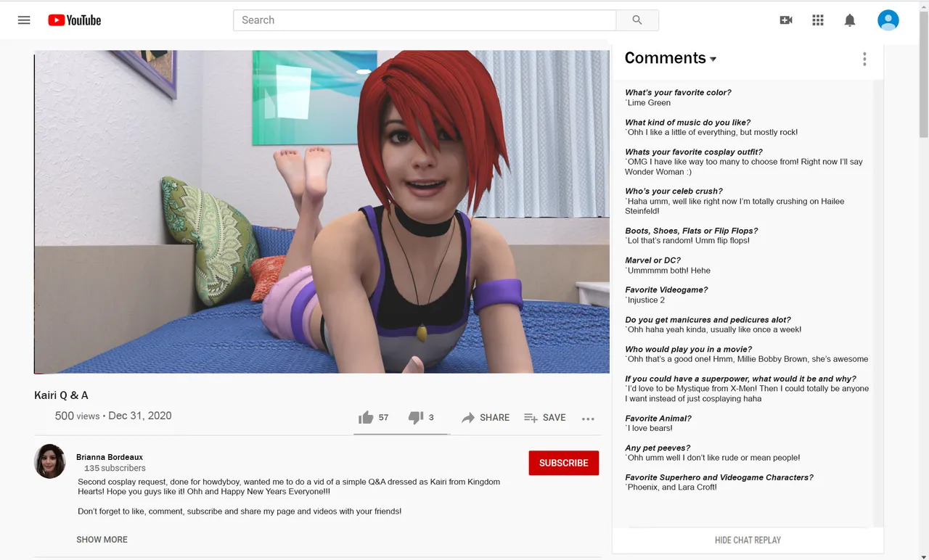Open more actions ellipsis under video

point(588,419)
